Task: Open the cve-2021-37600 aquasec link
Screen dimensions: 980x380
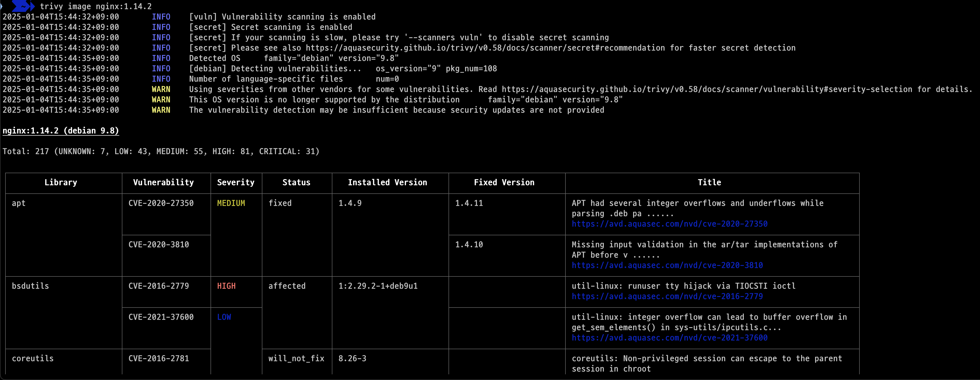Action: coord(670,338)
